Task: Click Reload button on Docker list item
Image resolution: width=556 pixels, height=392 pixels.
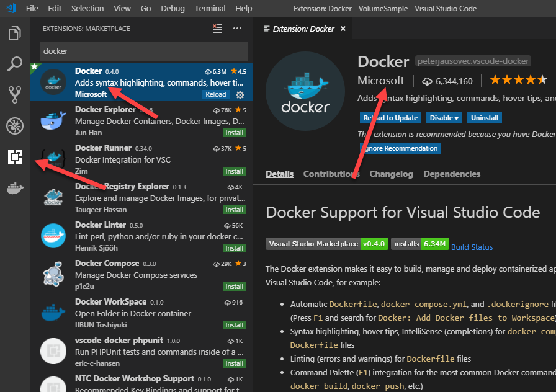Action: pos(215,94)
